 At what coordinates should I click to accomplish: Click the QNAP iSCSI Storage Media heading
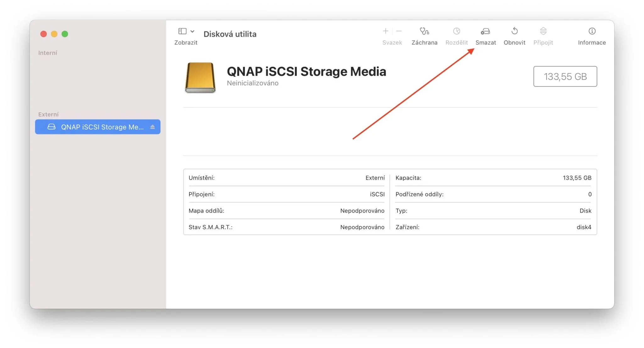coord(306,71)
